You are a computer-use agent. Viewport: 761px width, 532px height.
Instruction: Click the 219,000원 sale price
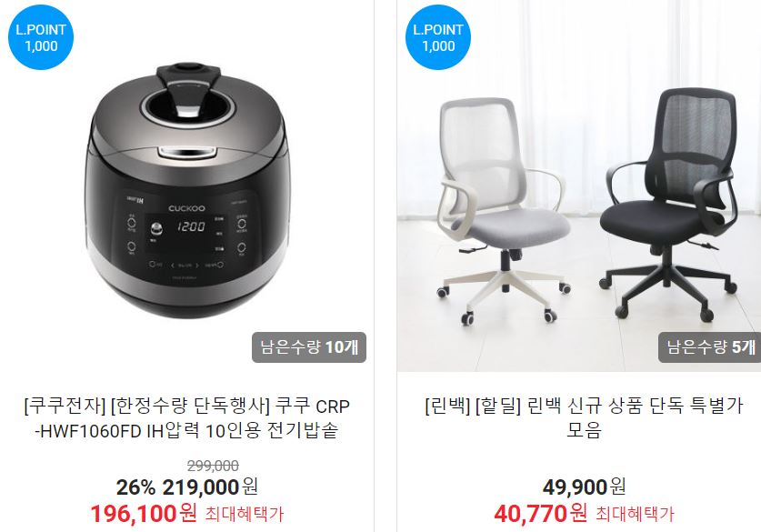(210, 487)
